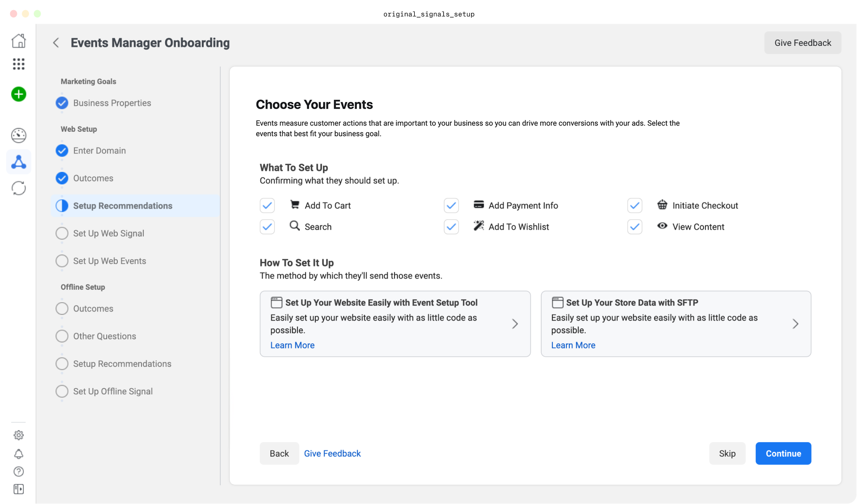This screenshot has height=504, width=858.
Task: Uncheck the Add To Cart checkbox
Action: pos(267,206)
